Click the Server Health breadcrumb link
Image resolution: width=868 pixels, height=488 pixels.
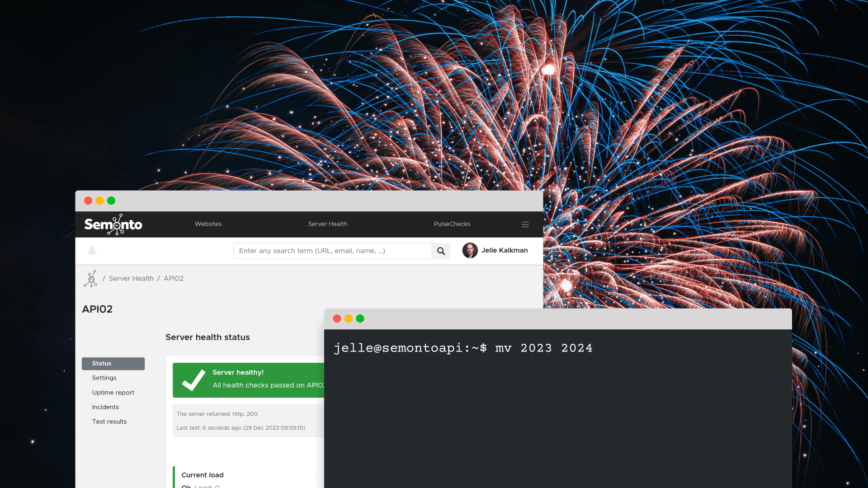tap(131, 278)
